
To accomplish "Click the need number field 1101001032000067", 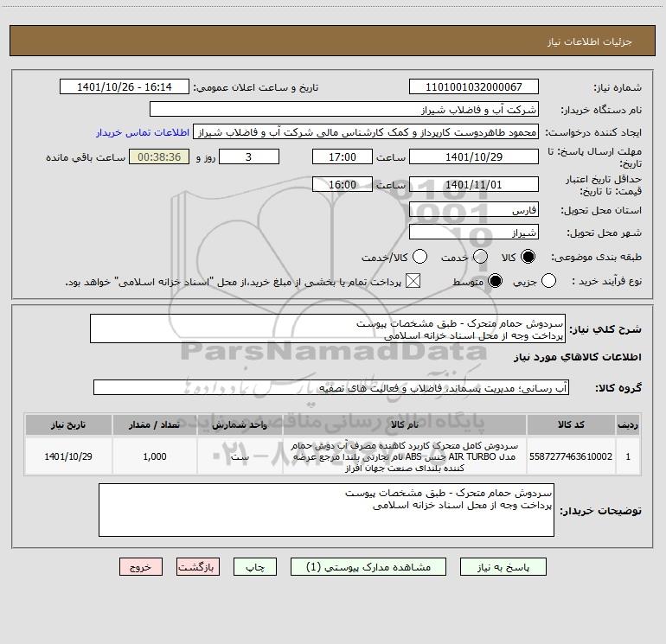I will pyautogui.click(x=474, y=87).
